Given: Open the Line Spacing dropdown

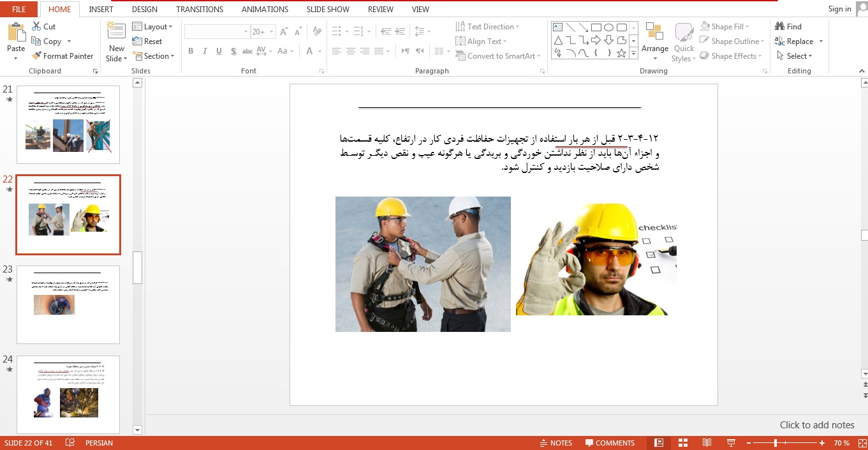Looking at the screenshot, I should [422, 31].
